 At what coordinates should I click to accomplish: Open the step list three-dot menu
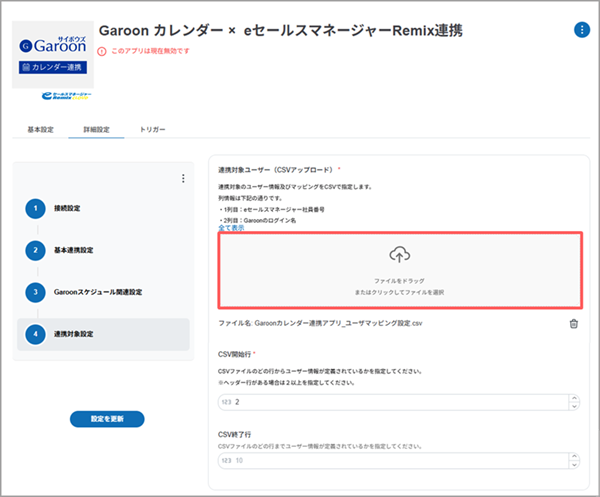(183, 179)
